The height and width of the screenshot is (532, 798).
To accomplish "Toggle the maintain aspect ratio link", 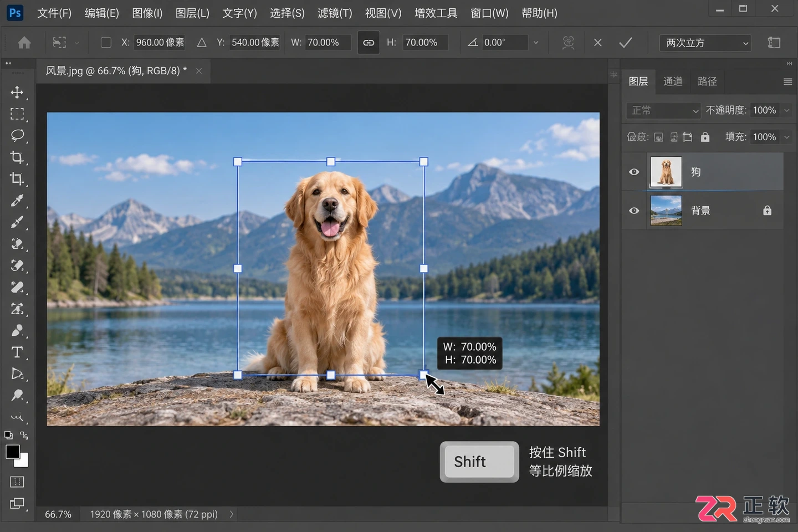I will coord(369,43).
